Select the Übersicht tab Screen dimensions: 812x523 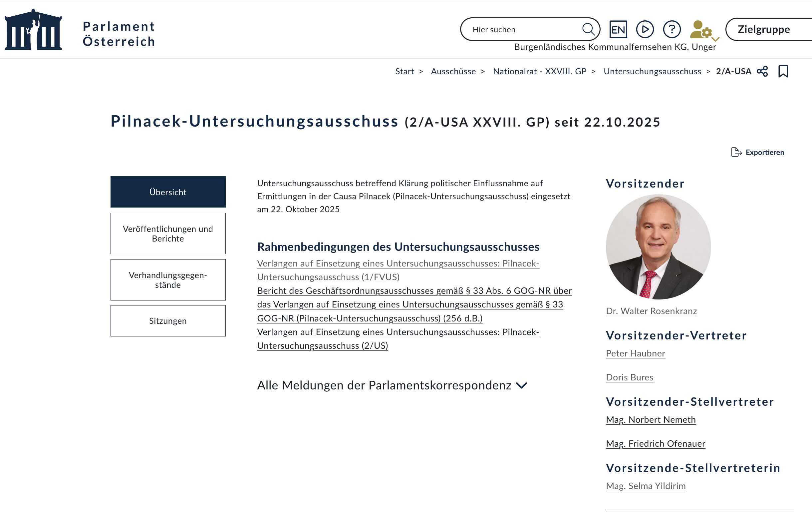(167, 192)
